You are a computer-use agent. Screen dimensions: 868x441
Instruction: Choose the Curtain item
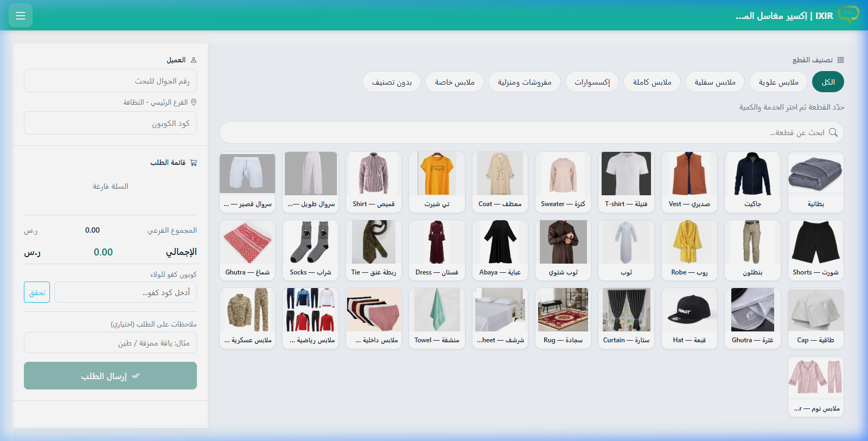[x=626, y=318]
